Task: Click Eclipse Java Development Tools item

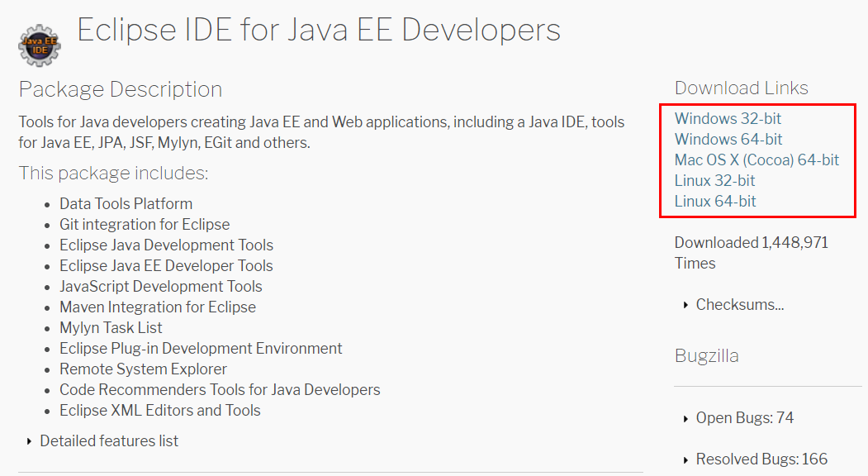Action: (x=166, y=245)
